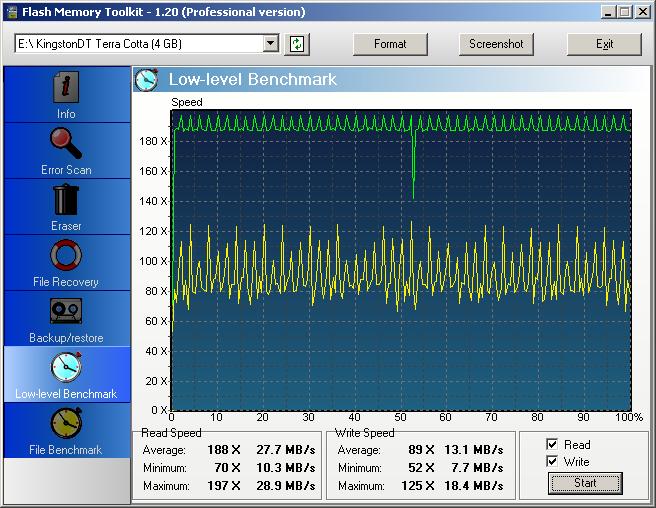Start the benchmark with the Start button
Screen dimensions: 656x508
(x=585, y=483)
